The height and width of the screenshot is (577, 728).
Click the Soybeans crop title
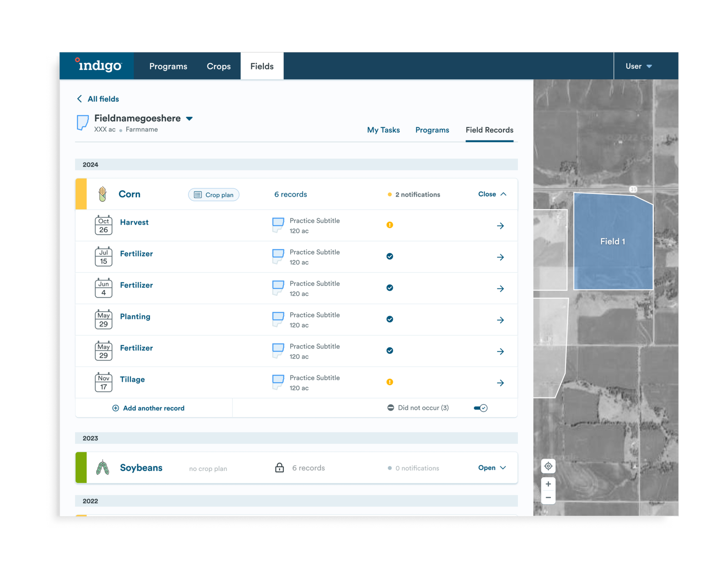point(141,468)
